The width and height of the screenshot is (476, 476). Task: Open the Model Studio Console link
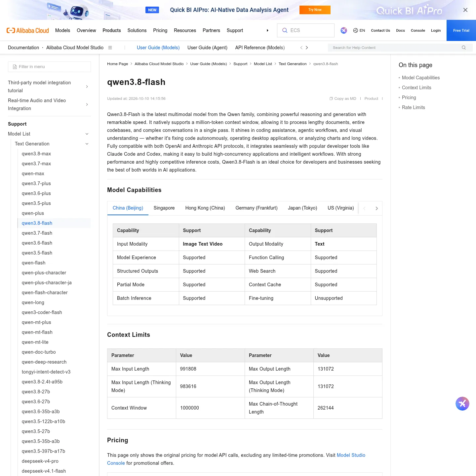click(x=236, y=459)
